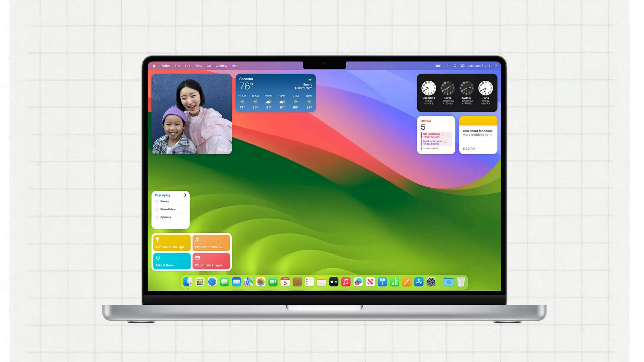Click the Apple TV Dock icon
Image resolution: width=644 pixels, height=362 pixels.
pos(334,282)
